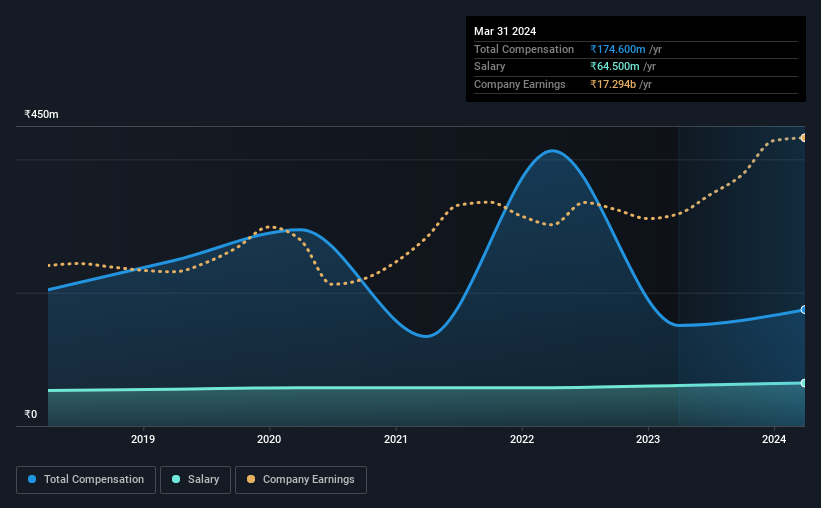This screenshot has height=508, width=821.
Task: Click the 2021 x-axis label
Action: [395, 439]
